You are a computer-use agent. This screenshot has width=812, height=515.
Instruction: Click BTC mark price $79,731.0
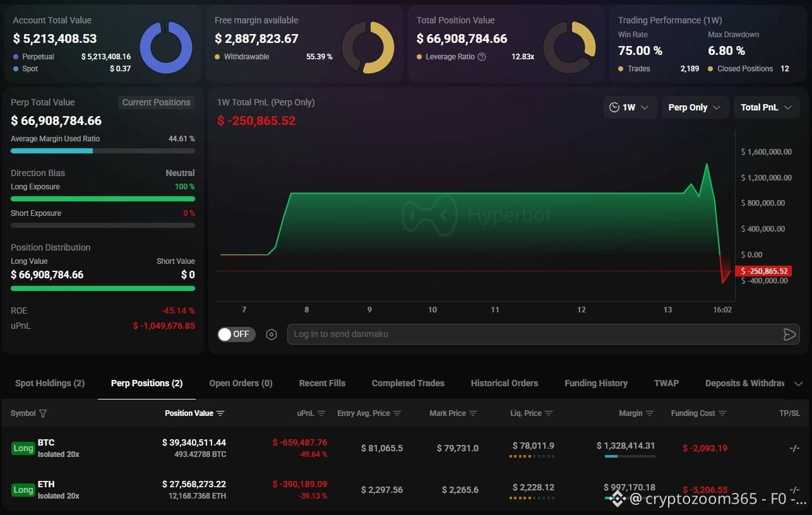(458, 448)
